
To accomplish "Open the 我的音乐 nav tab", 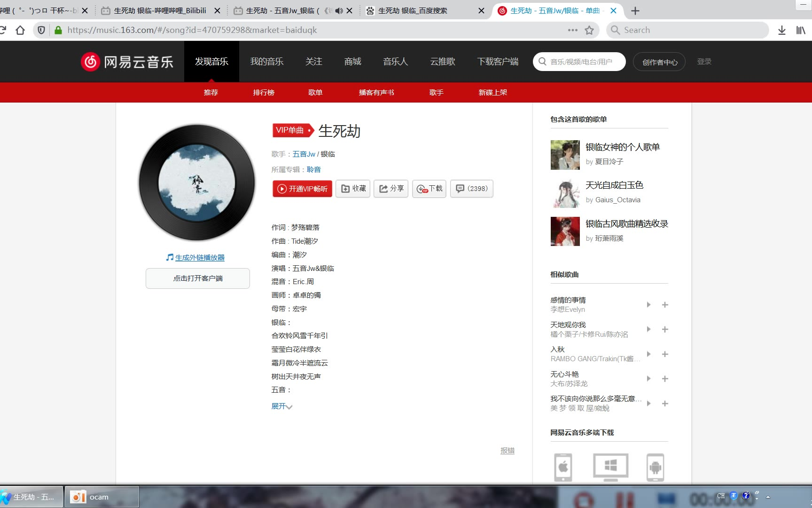I will point(267,62).
